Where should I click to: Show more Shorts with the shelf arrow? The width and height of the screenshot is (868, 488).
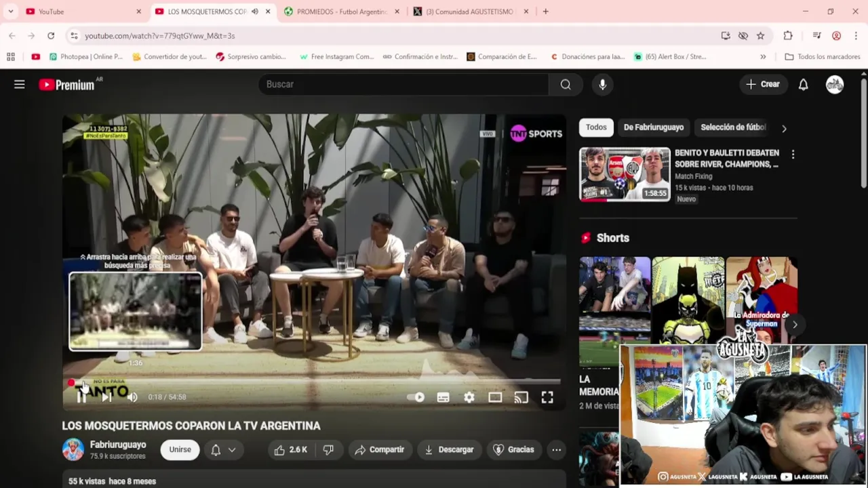pyautogui.click(x=794, y=324)
